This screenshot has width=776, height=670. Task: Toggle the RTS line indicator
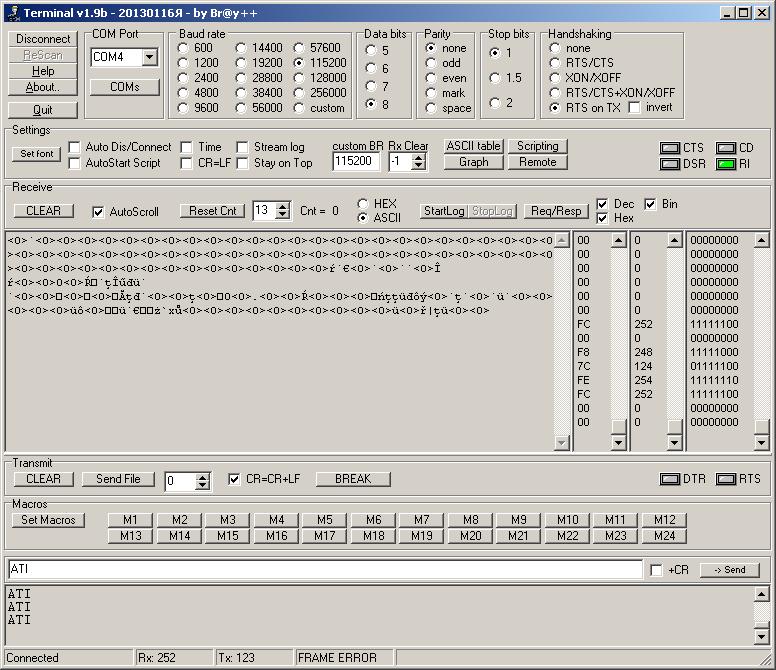(x=725, y=479)
